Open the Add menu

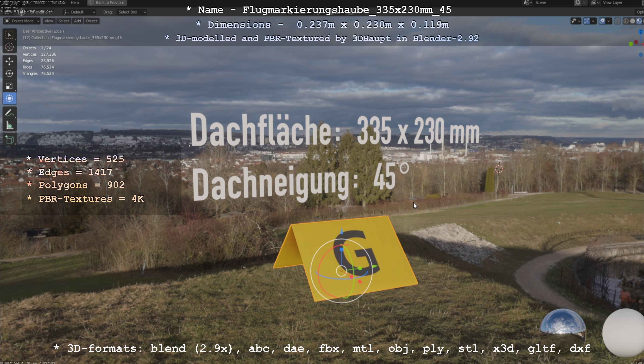(77, 21)
